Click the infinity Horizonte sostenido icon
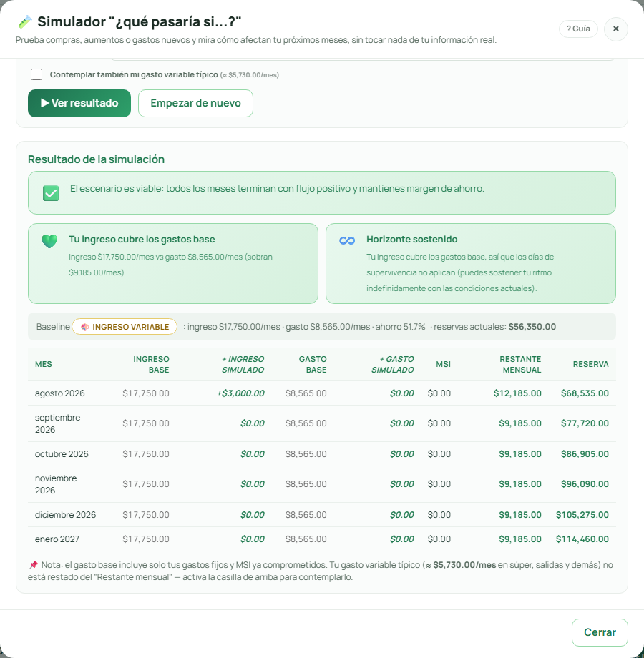Viewport: 644px width, 658px height. click(347, 240)
